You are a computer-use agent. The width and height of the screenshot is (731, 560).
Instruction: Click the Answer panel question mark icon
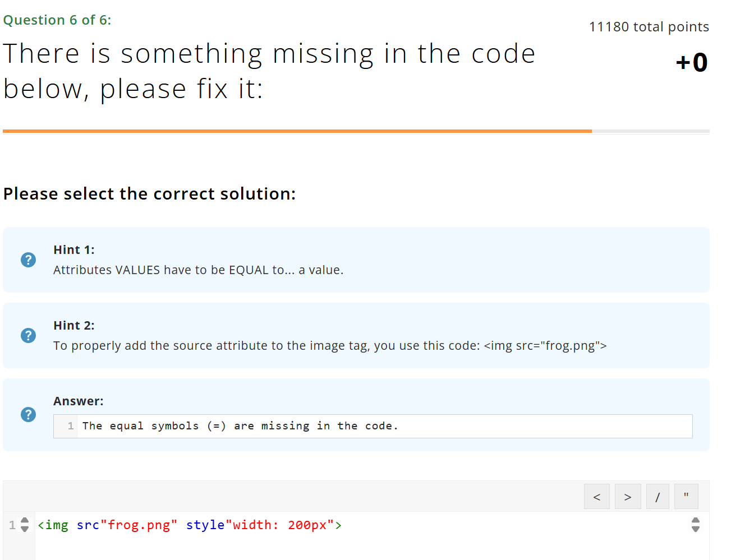[x=28, y=414]
